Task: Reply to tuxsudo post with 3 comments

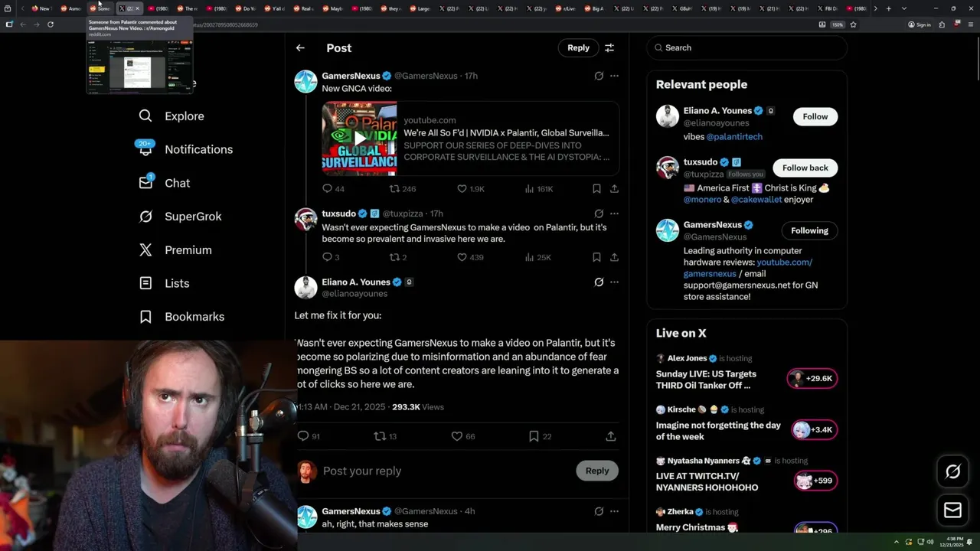Action: click(331, 257)
